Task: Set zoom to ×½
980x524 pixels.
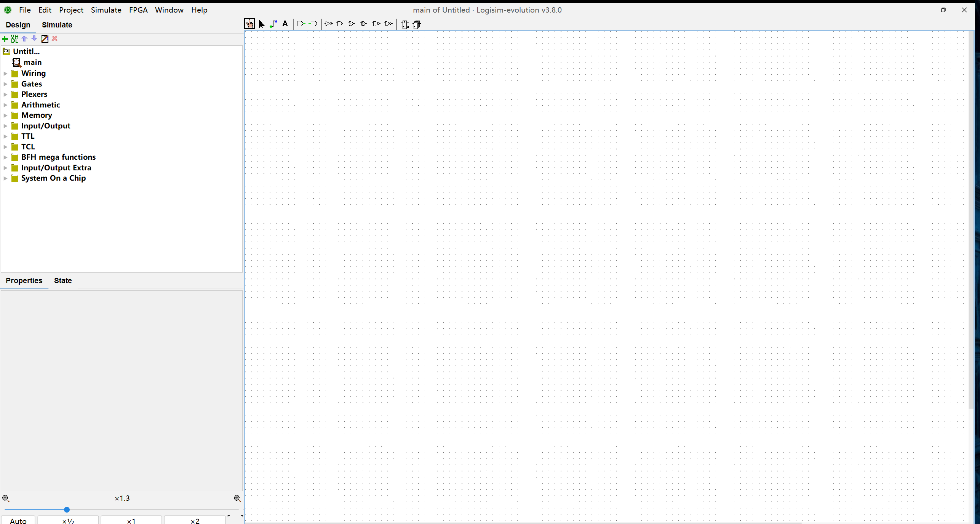Action: click(68, 521)
